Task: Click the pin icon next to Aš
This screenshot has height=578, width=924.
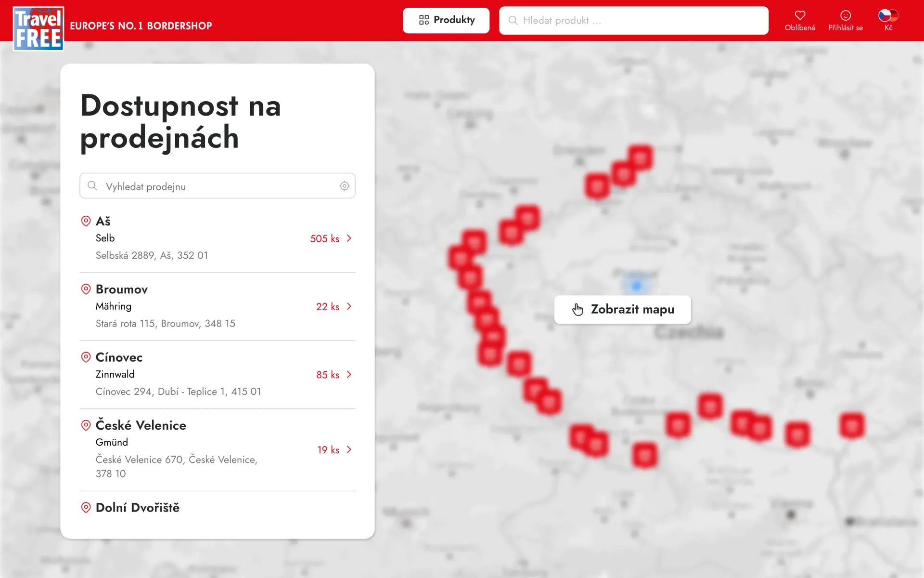Action: [x=86, y=221]
